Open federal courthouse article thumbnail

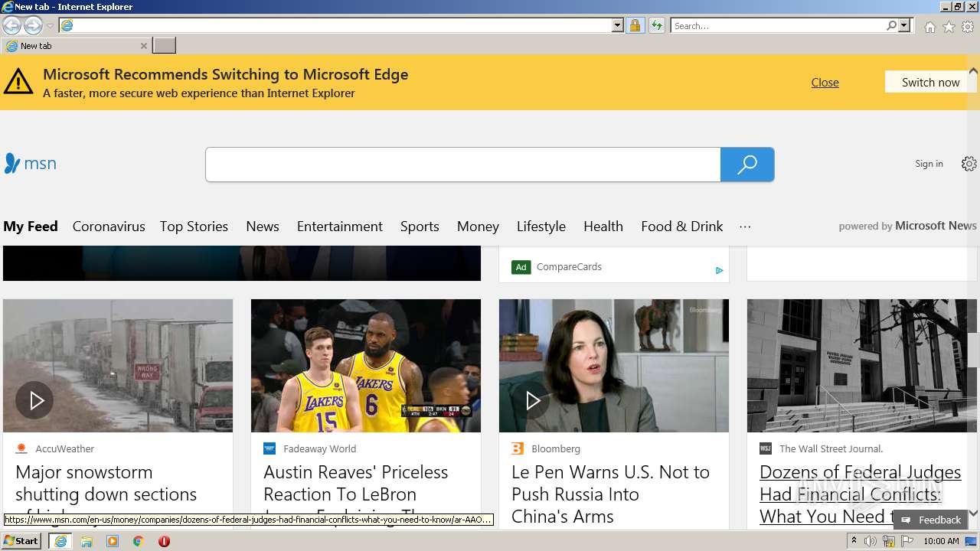pyautogui.click(x=862, y=366)
